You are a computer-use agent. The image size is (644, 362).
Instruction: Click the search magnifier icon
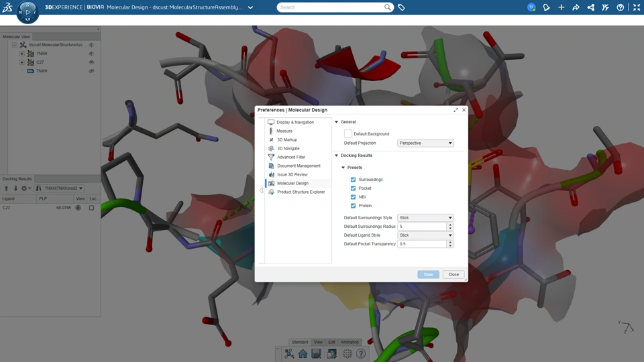[x=387, y=7]
